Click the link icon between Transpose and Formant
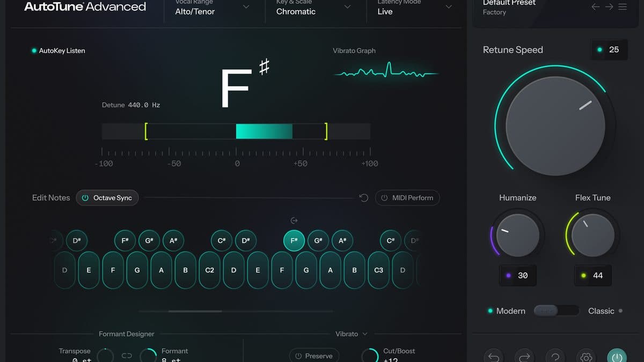 tap(127, 356)
